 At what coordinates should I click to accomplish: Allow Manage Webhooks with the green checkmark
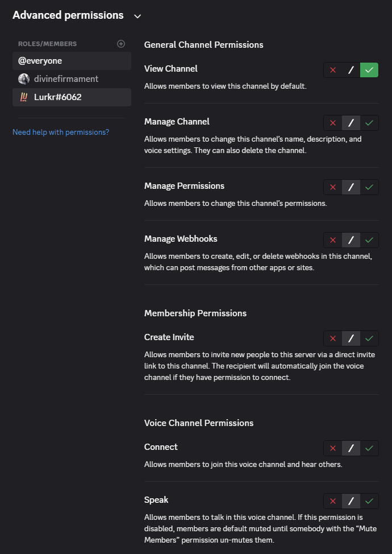point(369,240)
